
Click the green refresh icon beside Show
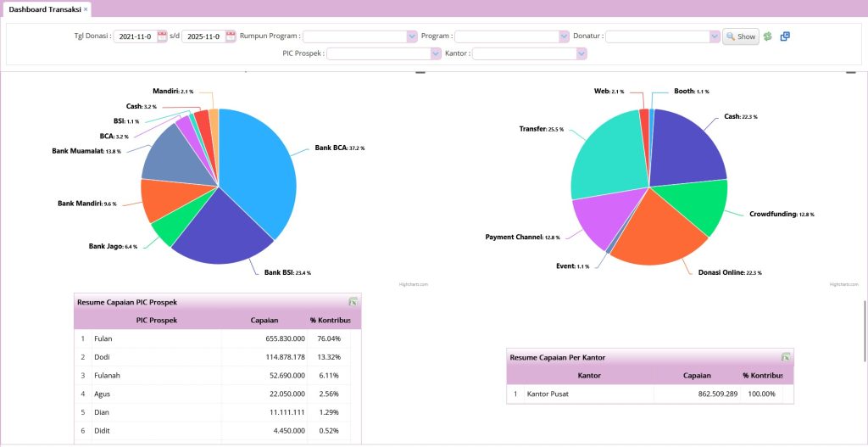(x=768, y=36)
